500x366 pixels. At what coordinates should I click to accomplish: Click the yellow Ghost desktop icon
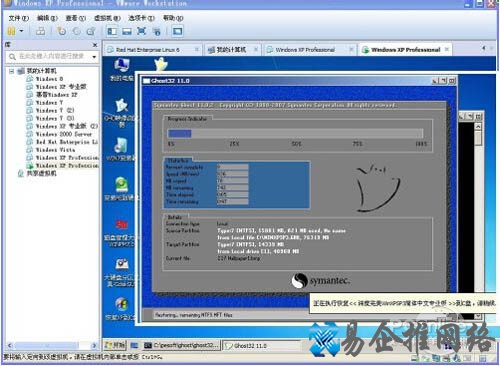click(x=161, y=63)
